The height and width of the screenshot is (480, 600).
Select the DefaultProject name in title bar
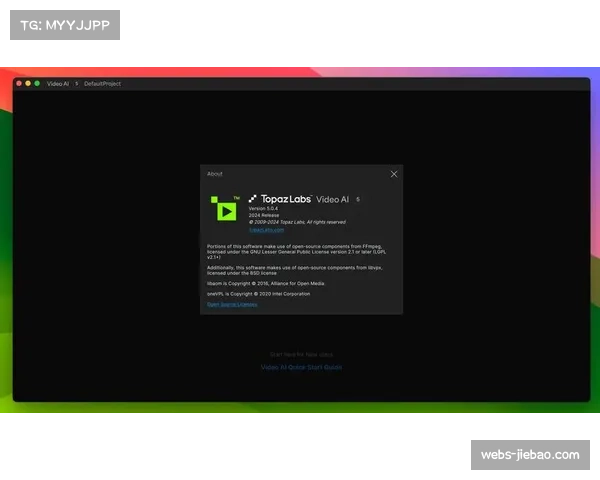(102, 84)
